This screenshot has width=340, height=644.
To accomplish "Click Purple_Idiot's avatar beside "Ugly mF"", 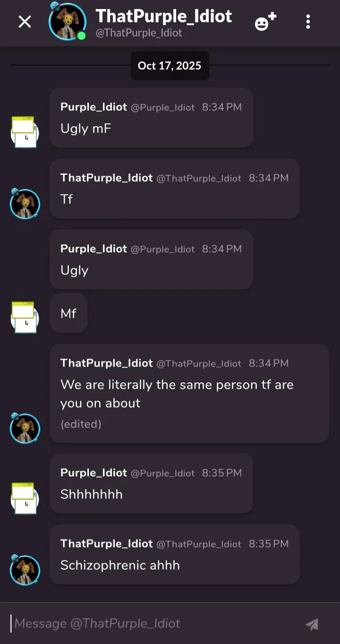I will coord(25,132).
